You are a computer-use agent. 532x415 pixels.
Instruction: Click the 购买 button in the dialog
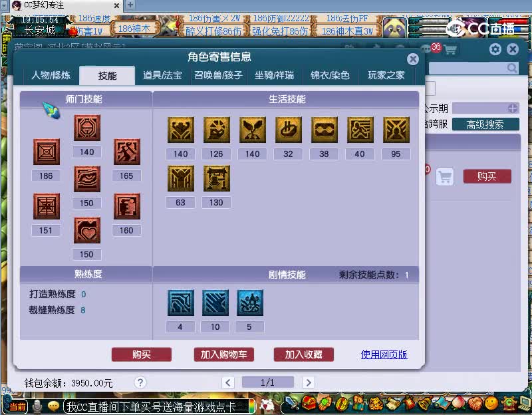point(142,354)
